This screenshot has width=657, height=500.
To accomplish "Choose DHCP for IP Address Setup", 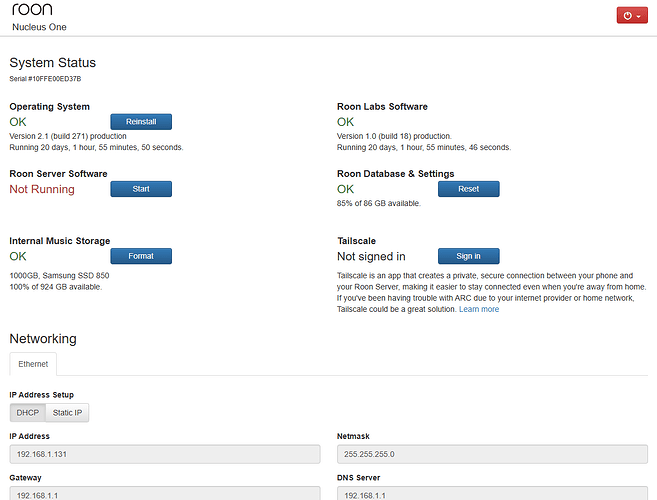I will pos(28,412).
